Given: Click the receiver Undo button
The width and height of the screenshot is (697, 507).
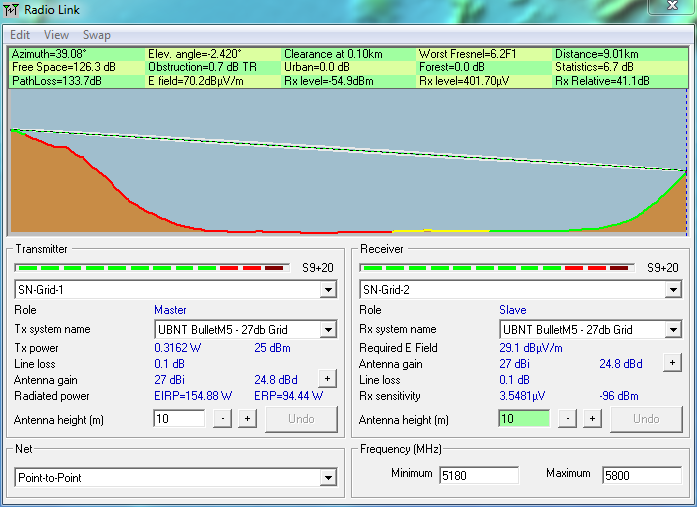Looking at the screenshot, I should (x=646, y=419).
